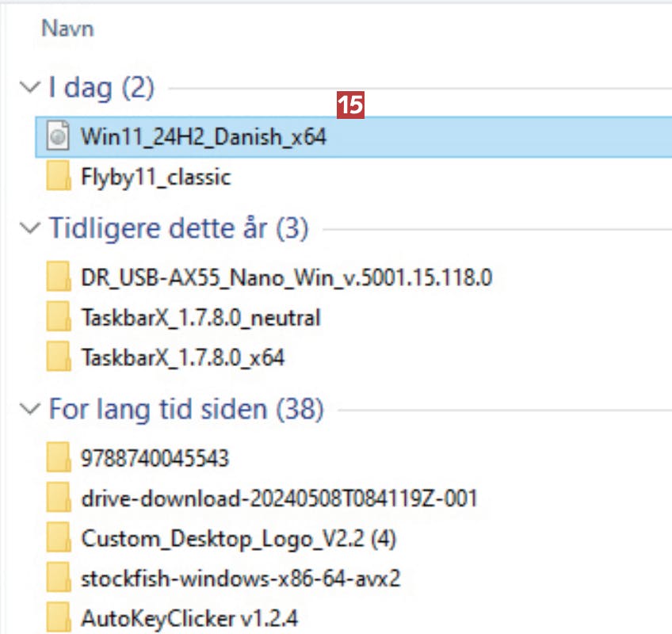Click the TaskbarX_1.7.8.0_x64 folder icon
The height and width of the screenshot is (634, 672).
pyautogui.click(x=58, y=358)
